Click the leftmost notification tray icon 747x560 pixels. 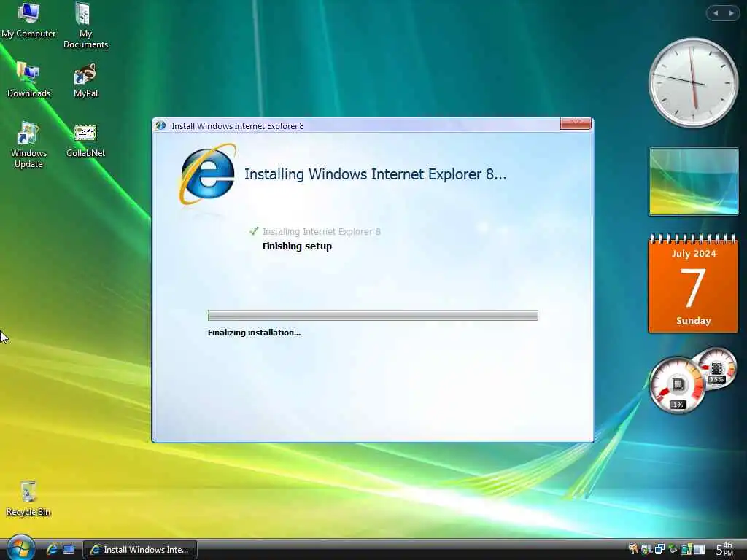pos(634,549)
